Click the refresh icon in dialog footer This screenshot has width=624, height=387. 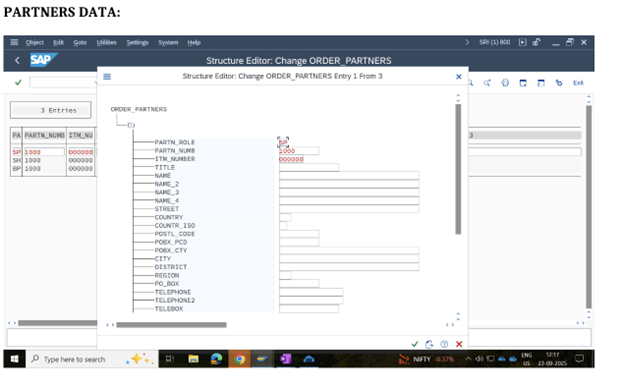429,344
